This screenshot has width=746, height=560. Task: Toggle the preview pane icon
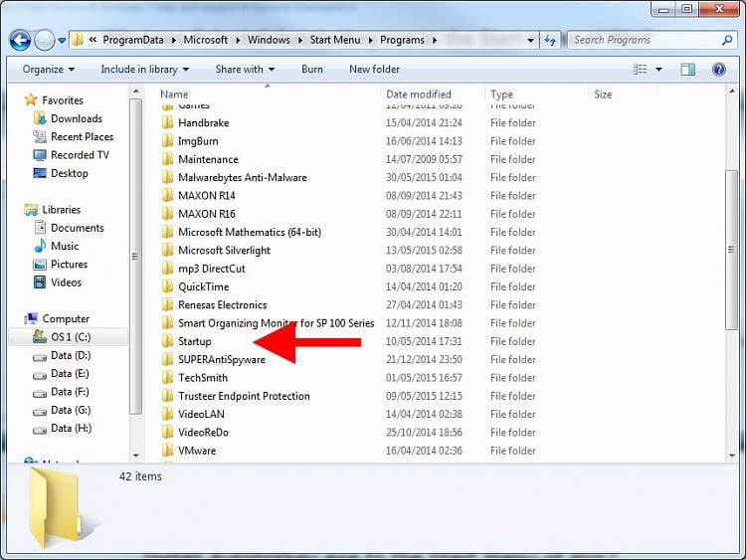(687, 70)
